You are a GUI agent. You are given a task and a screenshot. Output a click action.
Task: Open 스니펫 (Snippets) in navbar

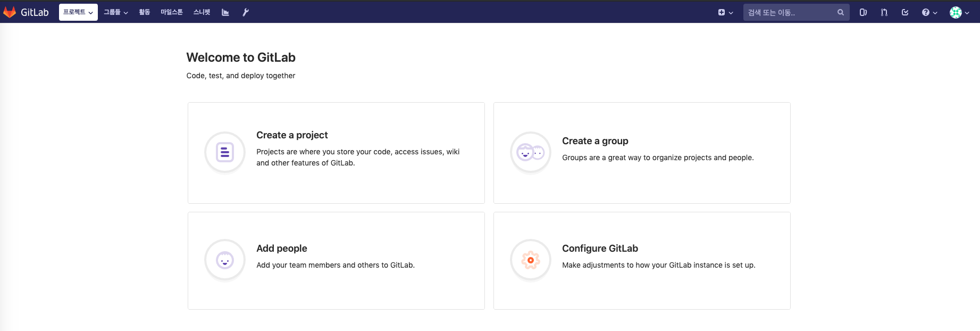(202, 12)
